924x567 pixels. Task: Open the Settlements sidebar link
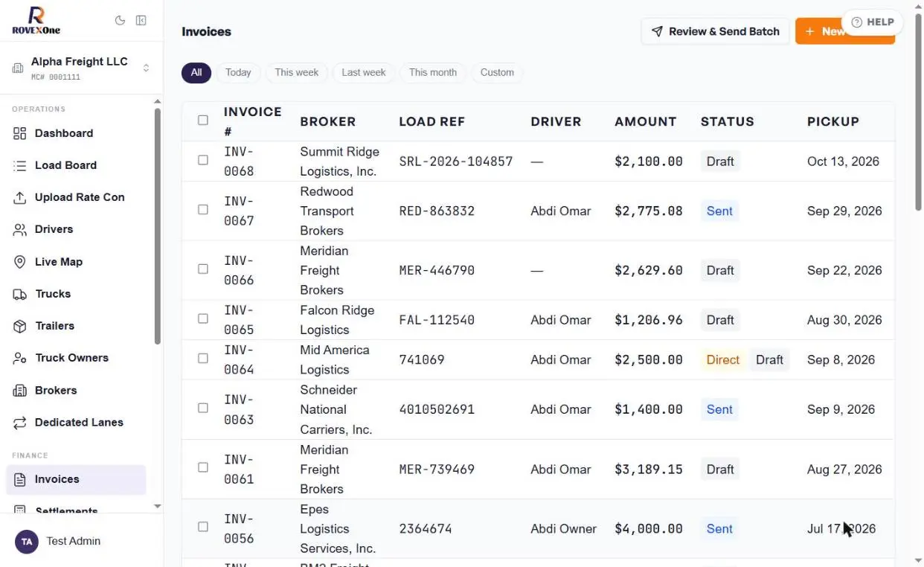click(76, 510)
